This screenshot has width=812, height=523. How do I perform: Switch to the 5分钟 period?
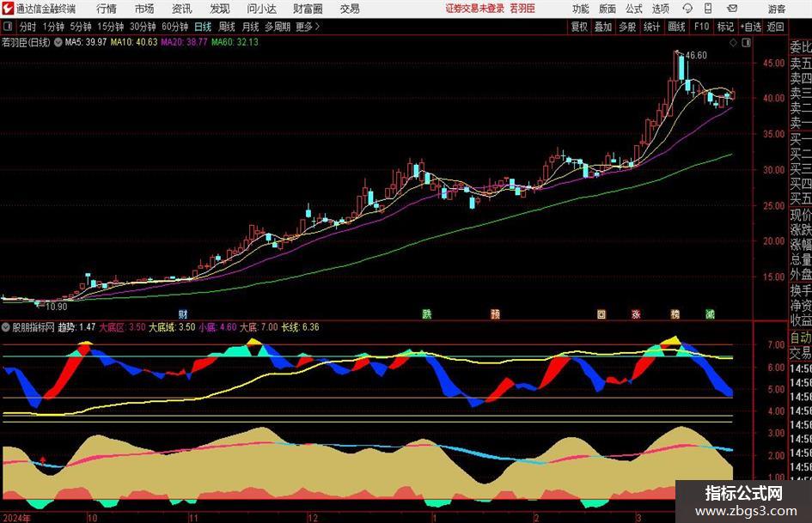click(81, 27)
